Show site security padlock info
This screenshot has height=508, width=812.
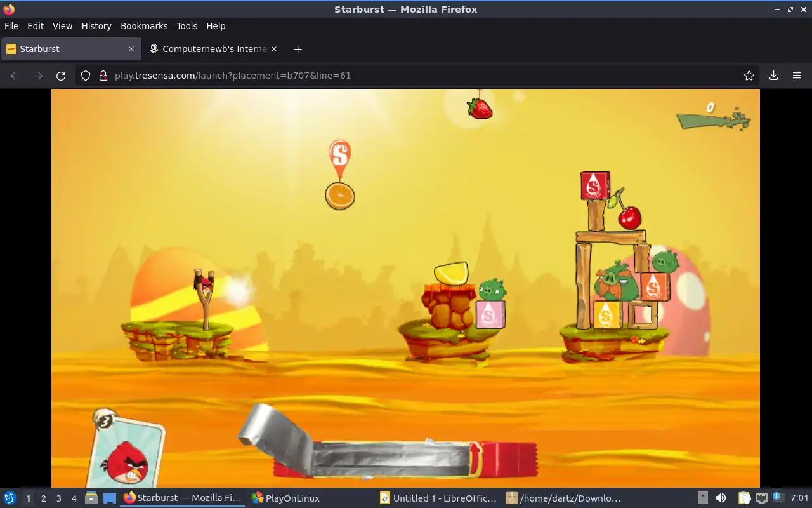(x=103, y=76)
